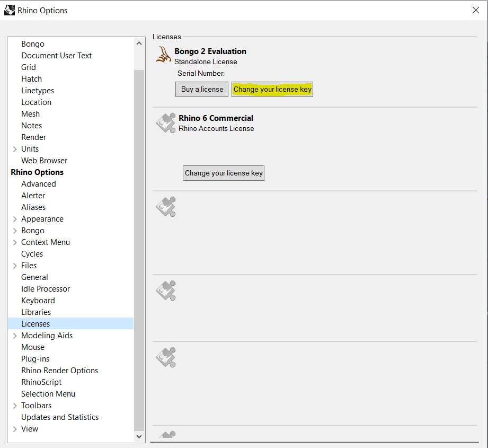
Task: Expand the Bongo node under Rhino Options
Action: point(15,231)
